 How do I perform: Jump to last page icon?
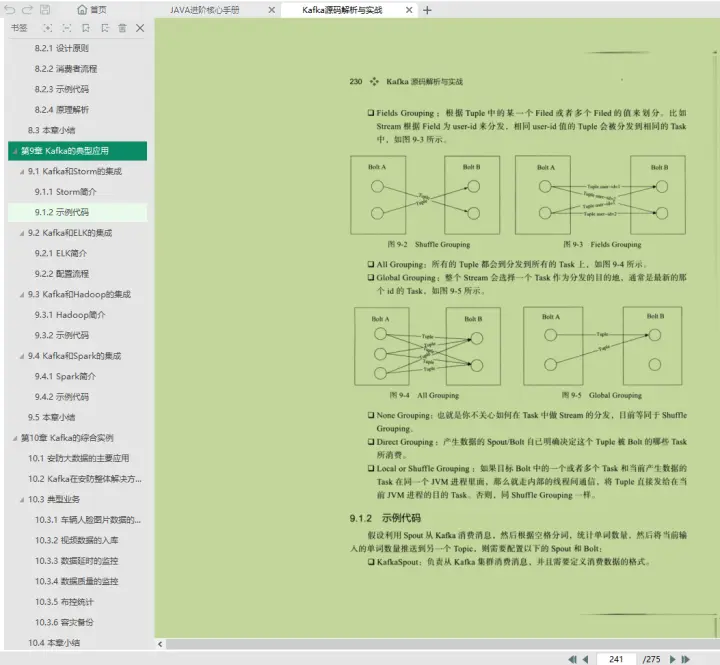686,659
